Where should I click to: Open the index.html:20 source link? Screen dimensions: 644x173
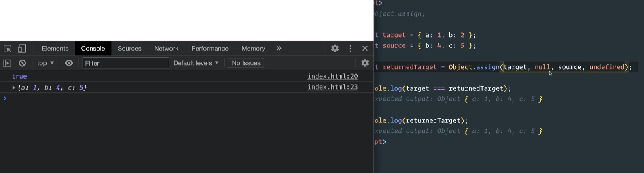tap(333, 76)
